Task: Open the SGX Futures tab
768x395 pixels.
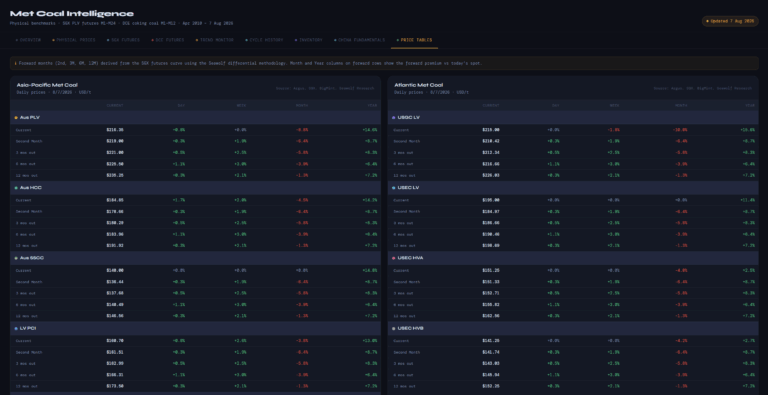Action: 123,40
